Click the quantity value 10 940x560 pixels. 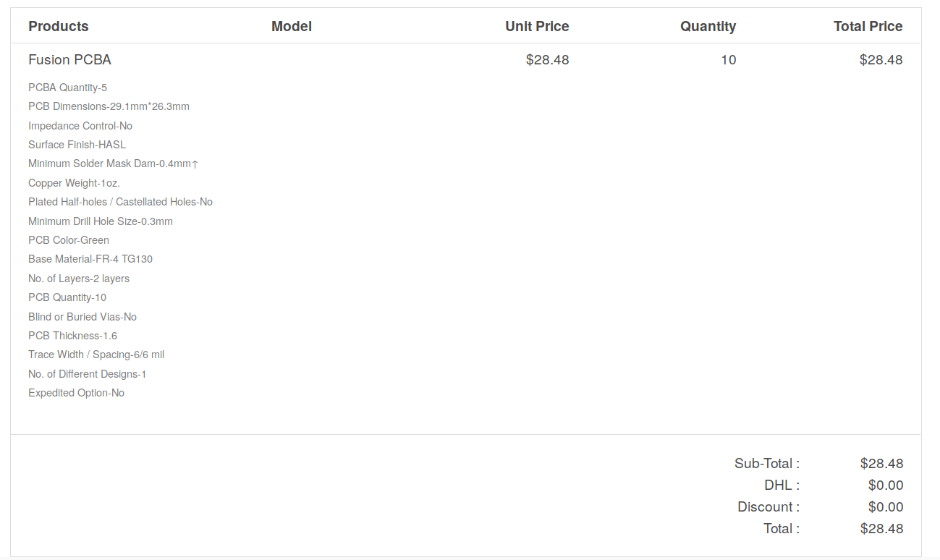point(729,60)
